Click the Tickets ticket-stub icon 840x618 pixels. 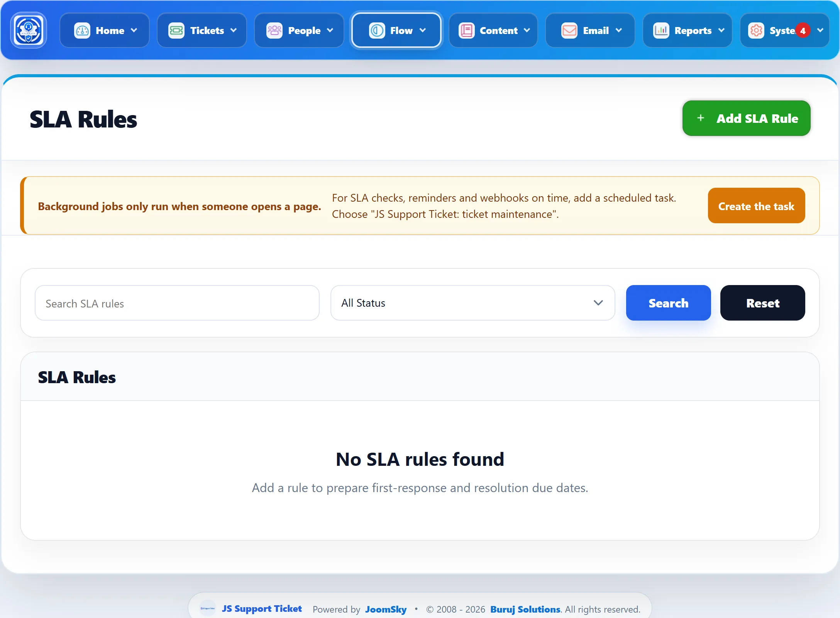click(x=176, y=31)
